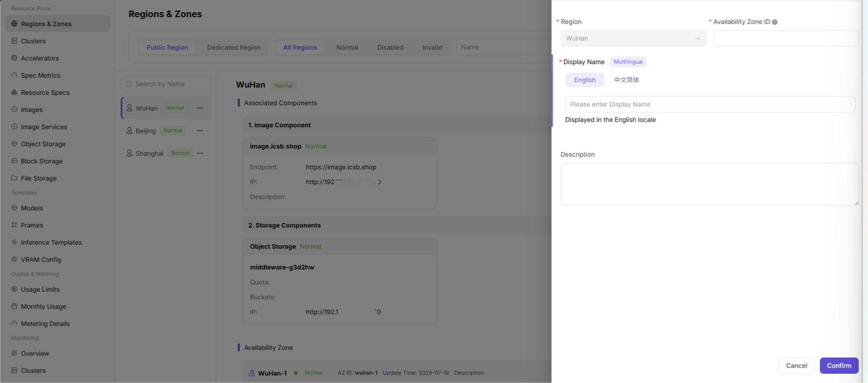Click the VRAM Config gear icon
868x383 pixels.
pyautogui.click(x=14, y=259)
